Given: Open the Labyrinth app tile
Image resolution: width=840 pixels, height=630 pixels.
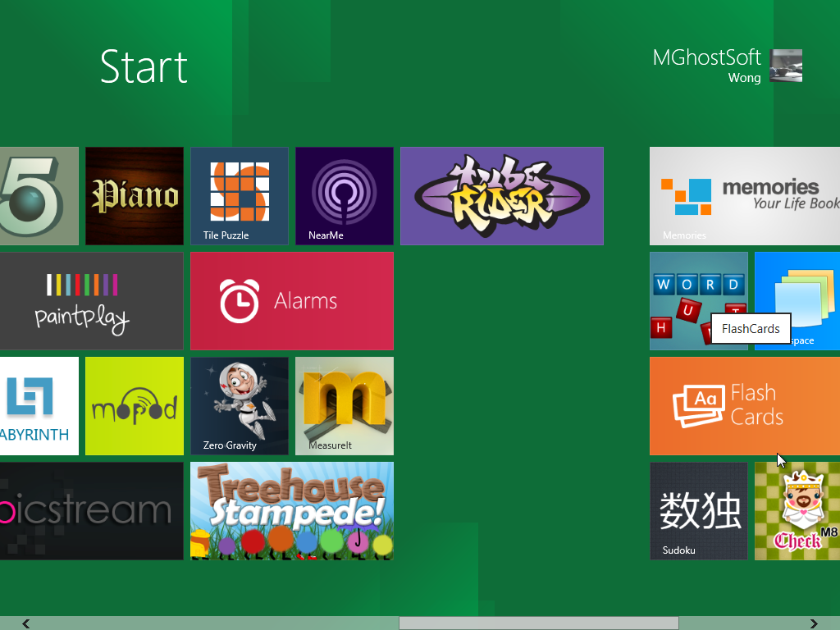Looking at the screenshot, I should 39,406.
